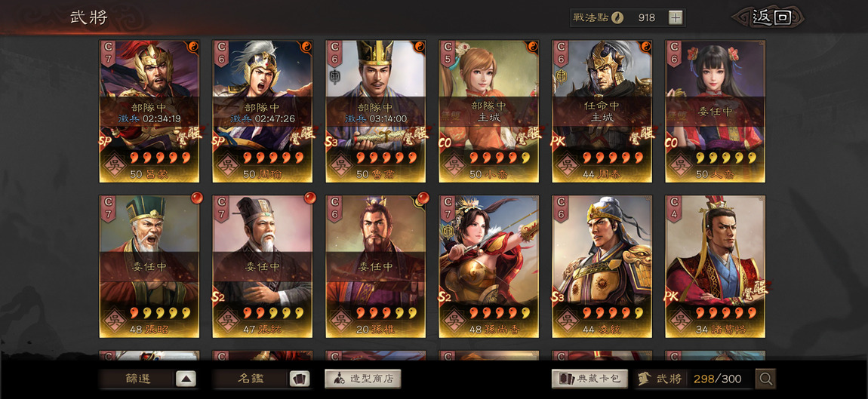Screen dimensions: 868x399
Task: Click the 武將 298/300 capacity counter
Action: point(694,379)
